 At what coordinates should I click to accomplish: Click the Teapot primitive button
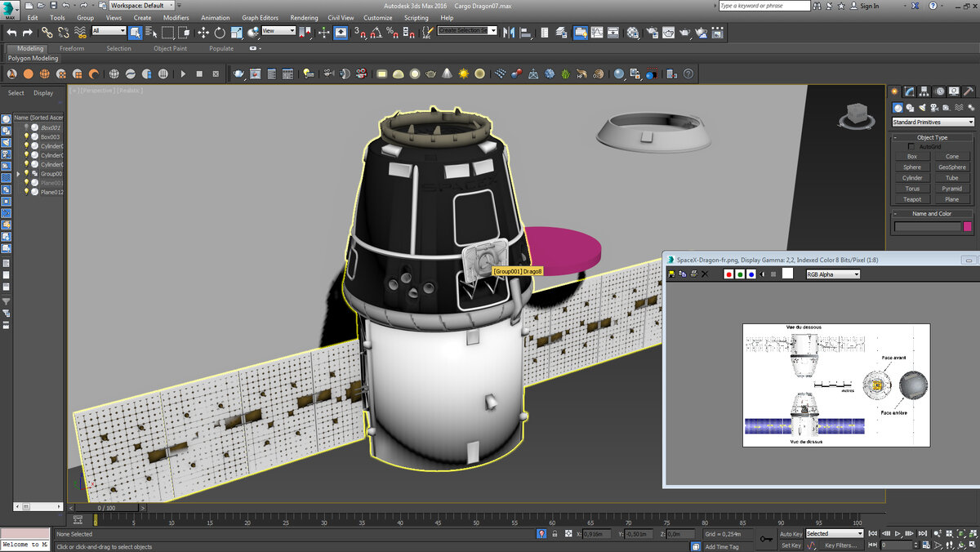pyautogui.click(x=912, y=199)
